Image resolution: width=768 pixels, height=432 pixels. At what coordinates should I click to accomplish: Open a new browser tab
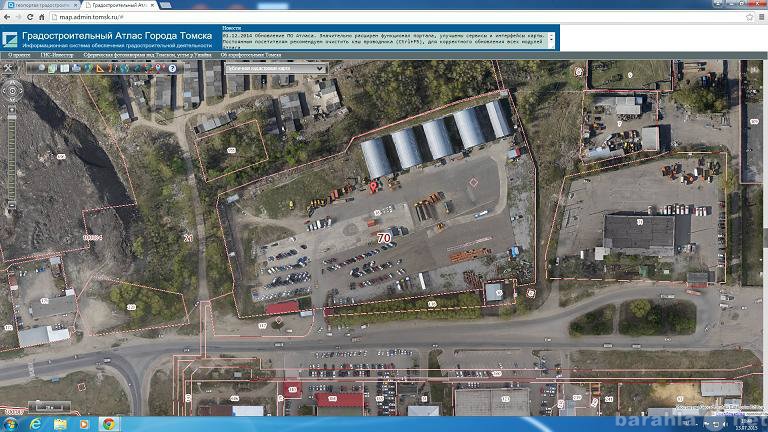(x=166, y=5)
